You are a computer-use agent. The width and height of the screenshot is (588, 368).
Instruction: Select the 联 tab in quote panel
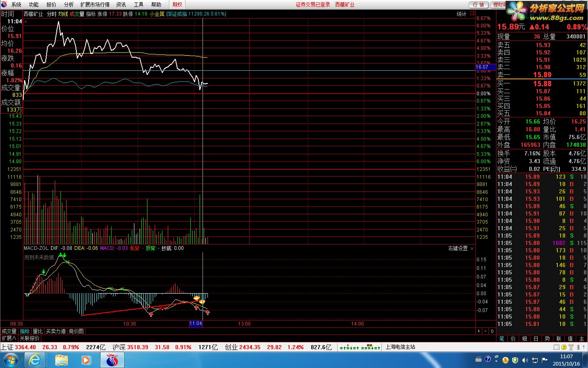tap(559, 339)
